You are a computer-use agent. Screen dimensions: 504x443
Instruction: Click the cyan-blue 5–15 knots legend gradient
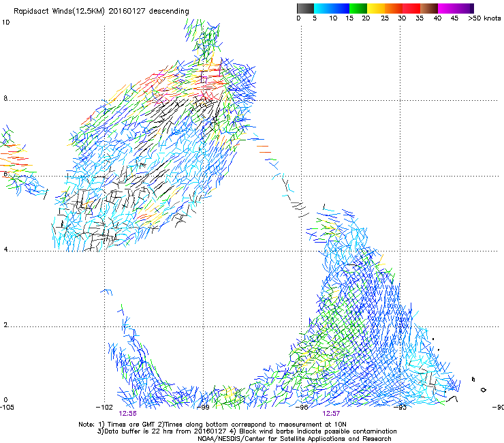(x=332, y=8)
